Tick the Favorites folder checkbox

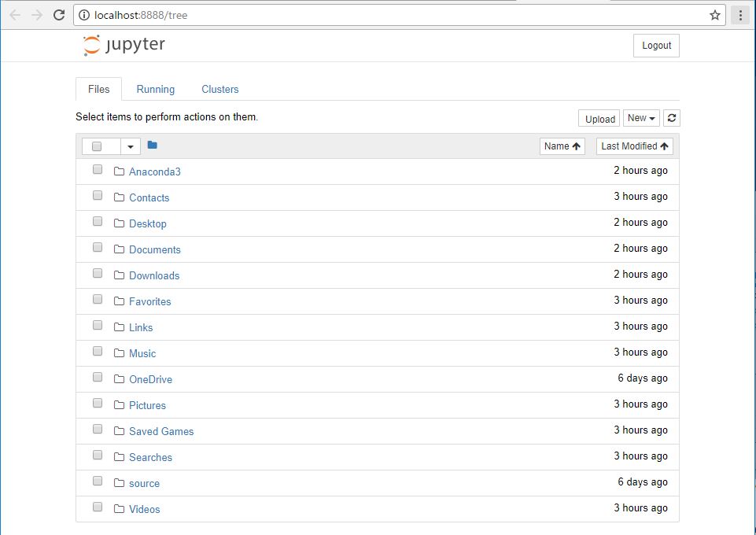[x=98, y=299]
